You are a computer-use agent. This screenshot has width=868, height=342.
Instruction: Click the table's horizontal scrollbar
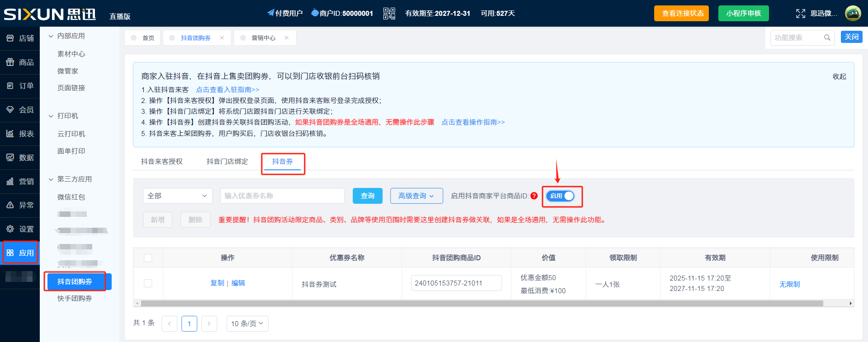tap(482, 304)
